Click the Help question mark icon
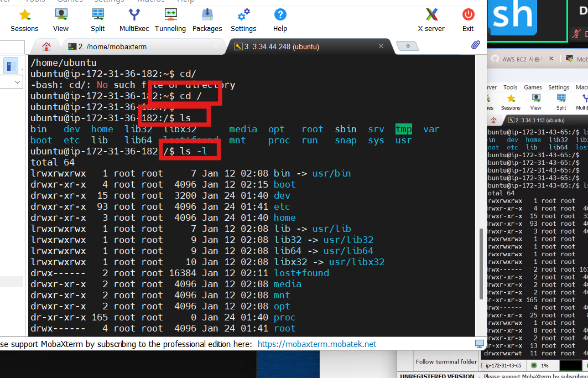The height and width of the screenshot is (378, 588). click(x=280, y=20)
